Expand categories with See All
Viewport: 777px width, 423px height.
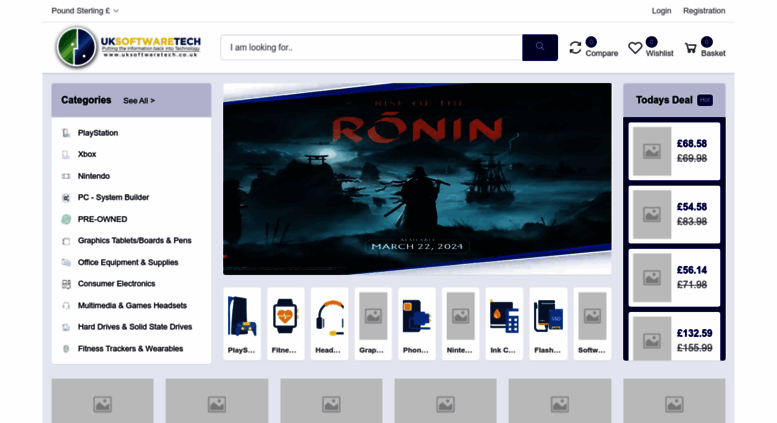click(139, 101)
